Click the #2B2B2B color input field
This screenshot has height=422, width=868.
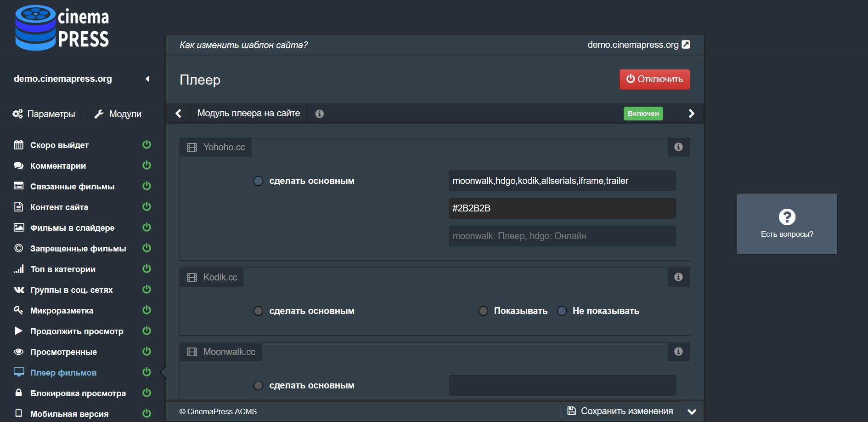pyautogui.click(x=562, y=208)
